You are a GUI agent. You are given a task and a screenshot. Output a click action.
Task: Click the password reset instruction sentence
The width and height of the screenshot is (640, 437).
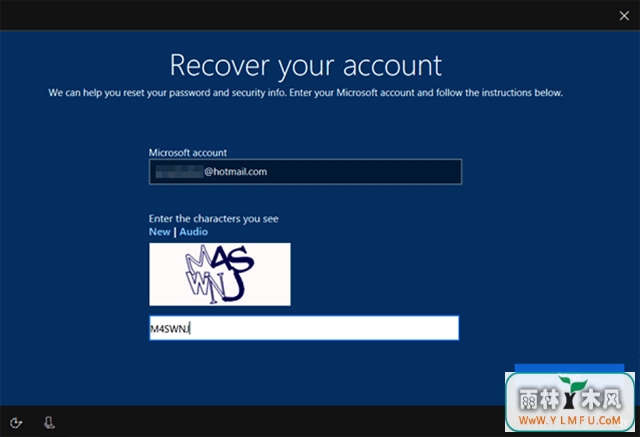[305, 93]
